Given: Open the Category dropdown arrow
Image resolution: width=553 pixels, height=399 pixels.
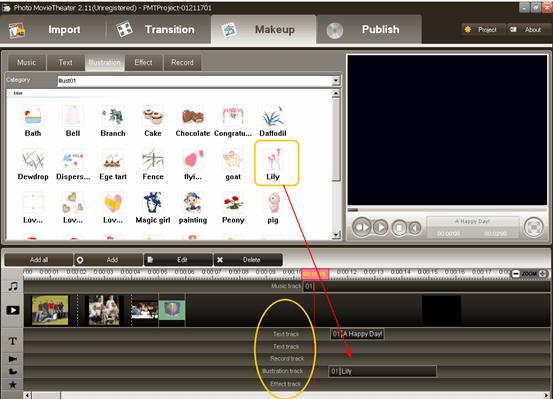Looking at the screenshot, I should point(336,81).
